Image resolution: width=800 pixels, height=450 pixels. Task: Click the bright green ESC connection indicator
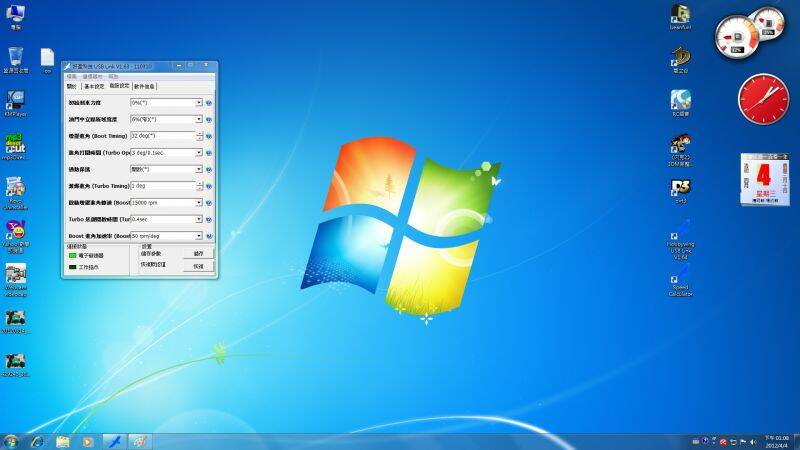72,256
